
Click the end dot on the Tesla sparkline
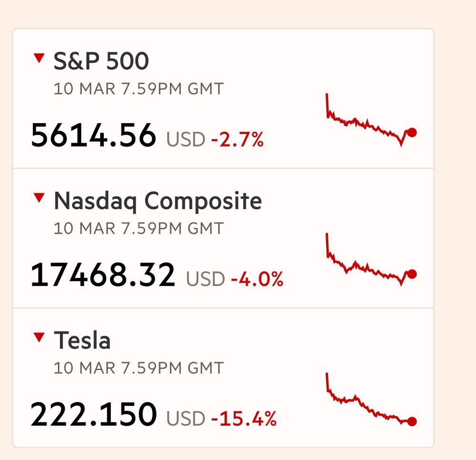pyautogui.click(x=412, y=421)
